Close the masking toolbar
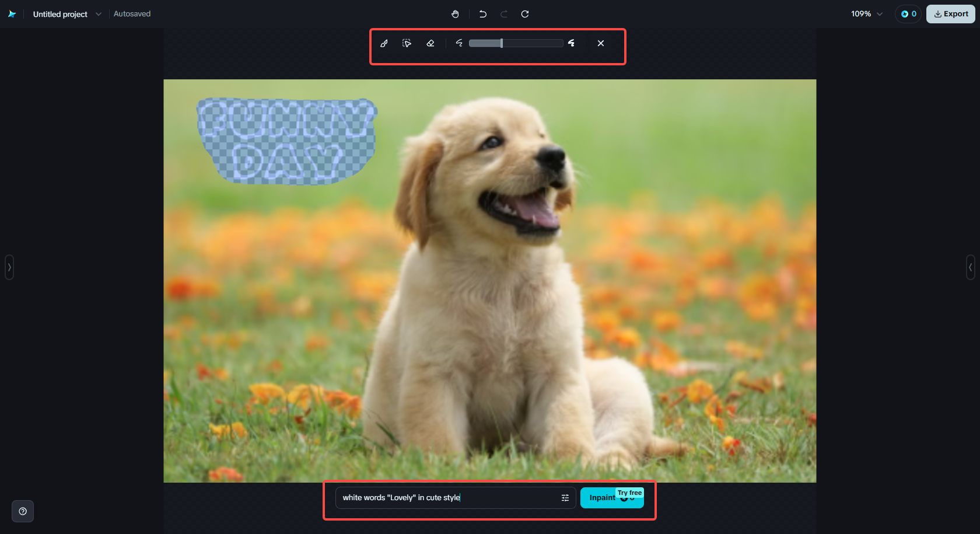980x534 pixels. coord(600,43)
